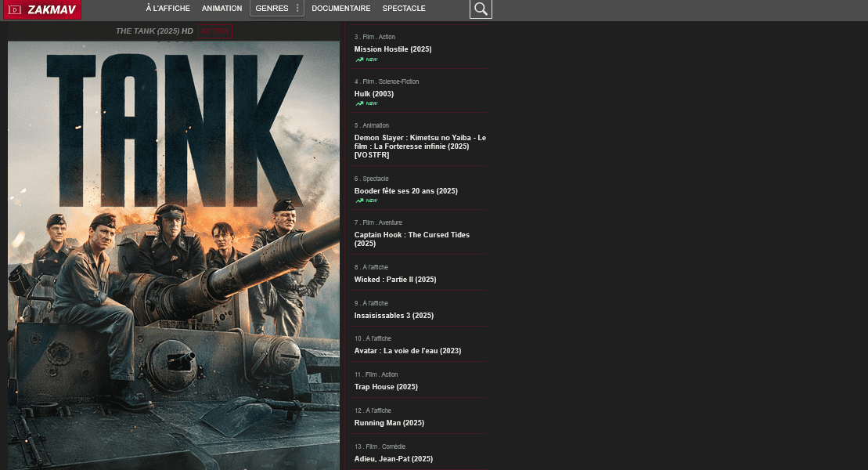The image size is (868, 470).
Task: Open the GENRES dropdown menu
Action: [x=276, y=9]
